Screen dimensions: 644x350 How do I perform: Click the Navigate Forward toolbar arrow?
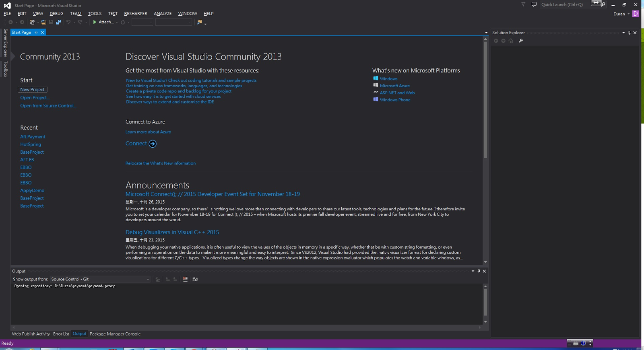22,22
